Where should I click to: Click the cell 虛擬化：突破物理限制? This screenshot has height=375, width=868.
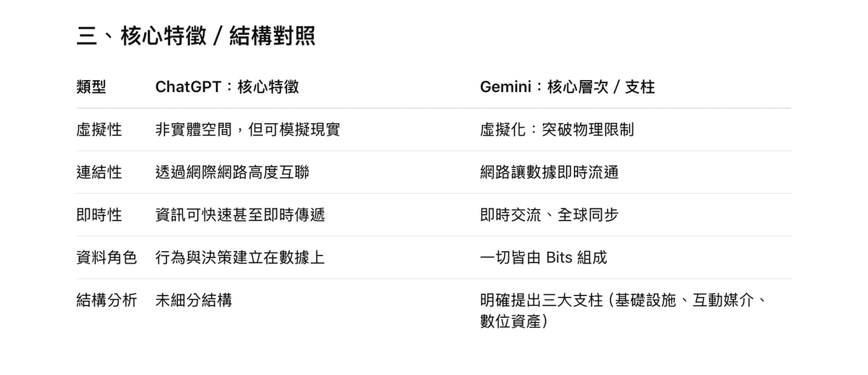click(x=557, y=130)
